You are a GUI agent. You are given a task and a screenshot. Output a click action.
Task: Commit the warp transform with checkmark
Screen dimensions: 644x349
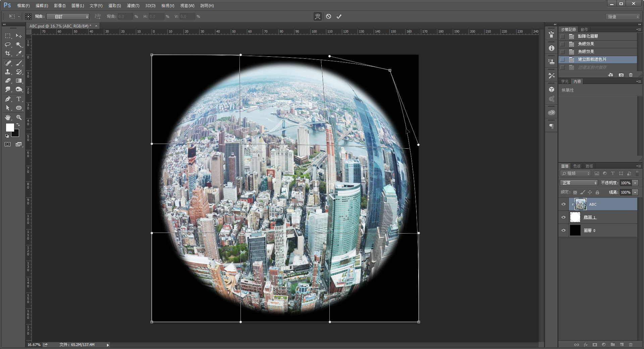click(x=339, y=16)
